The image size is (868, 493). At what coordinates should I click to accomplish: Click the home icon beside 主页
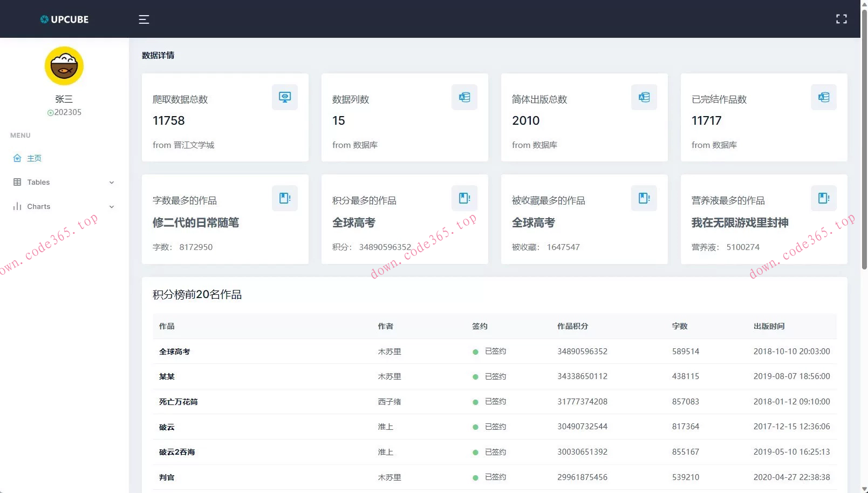click(17, 158)
